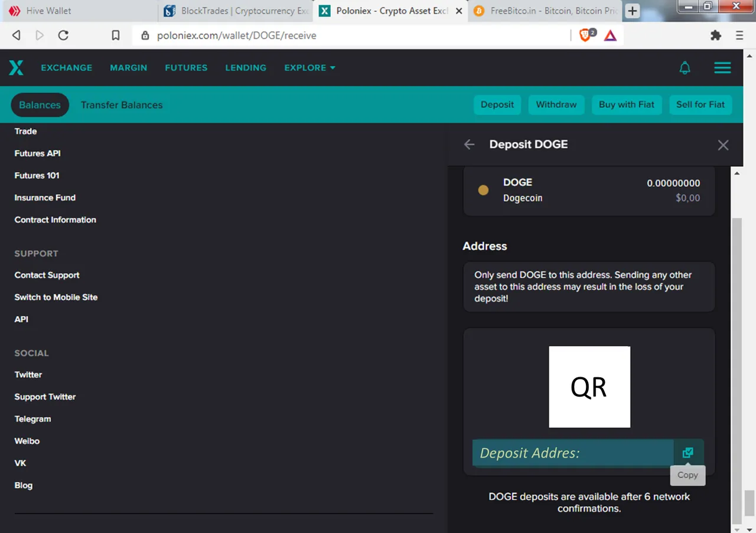Open the LENDING menu item

(x=246, y=68)
